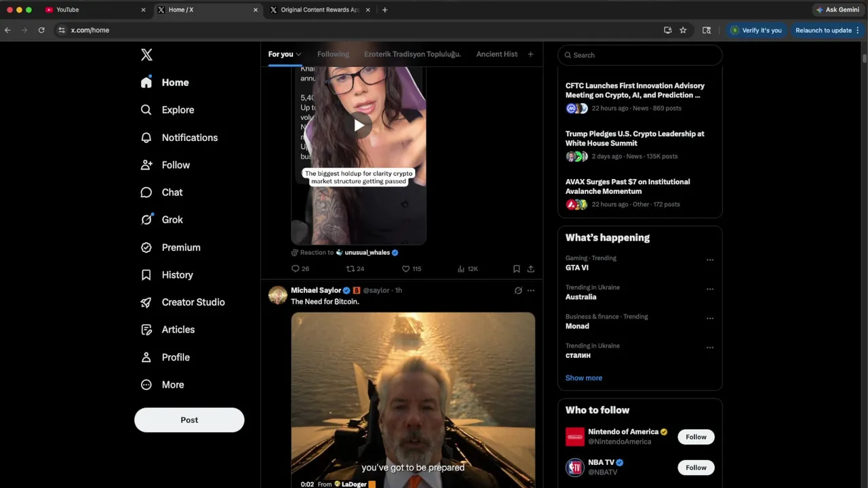Viewport: 868px width, 488px height.
Task: Click Relaunch to update button
Action: pyautogui.click(x=823, y=30)
